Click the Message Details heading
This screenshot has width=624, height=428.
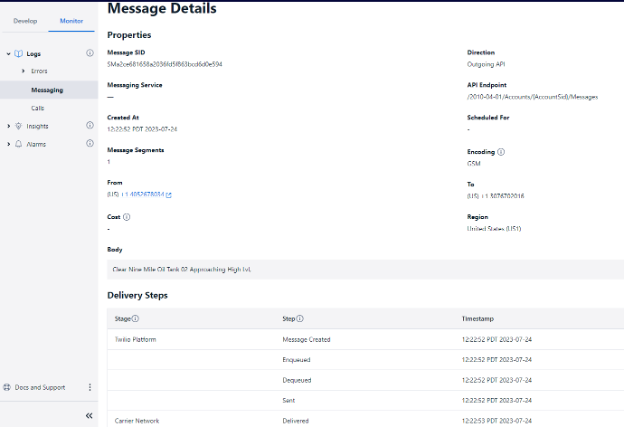tap(162, 8)
